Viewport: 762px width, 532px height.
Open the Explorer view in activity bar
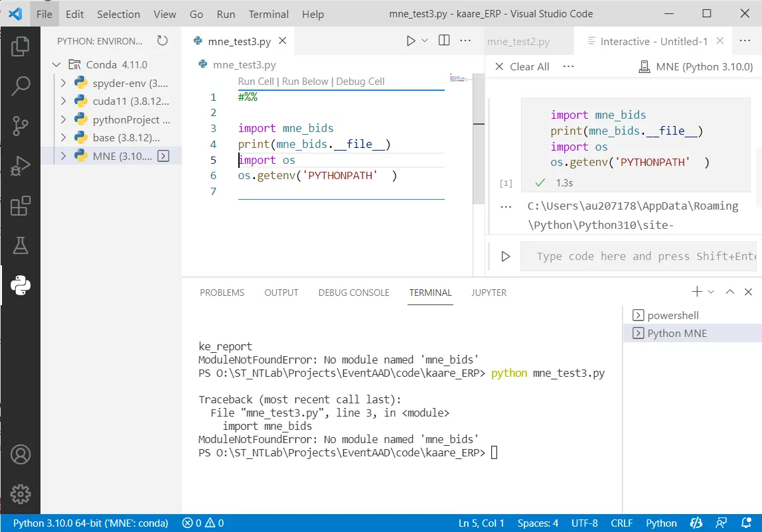(20, 46)
